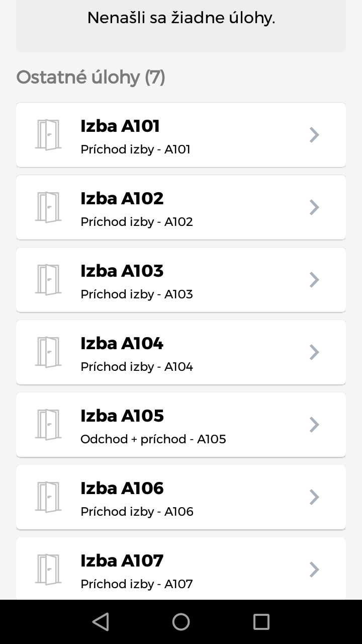Open the Izba A104 task title
Screen dimensions: 362x644
[x=122, y=343]
